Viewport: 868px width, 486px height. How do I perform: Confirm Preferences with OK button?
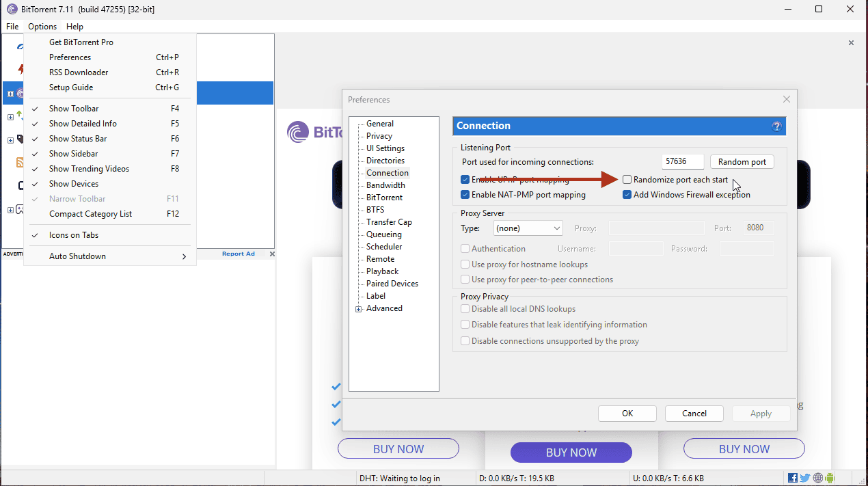pyautogui.click(x=627, y=414)
